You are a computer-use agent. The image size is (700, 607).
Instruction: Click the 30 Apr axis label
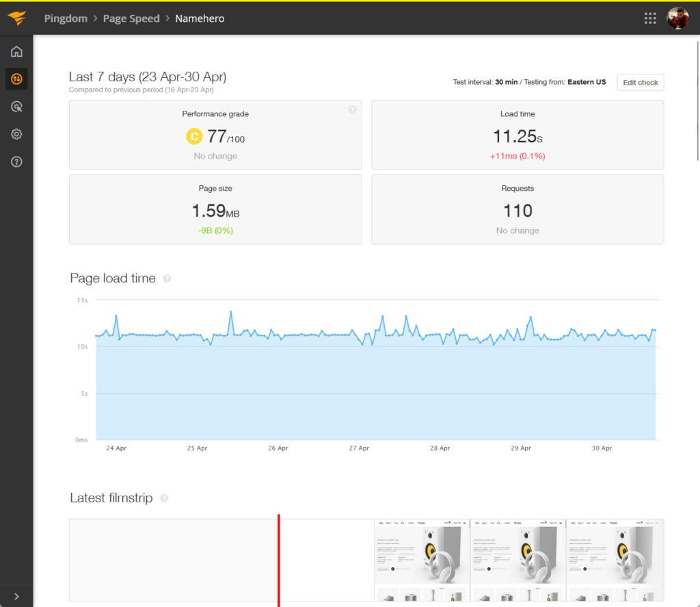[602, 448]
